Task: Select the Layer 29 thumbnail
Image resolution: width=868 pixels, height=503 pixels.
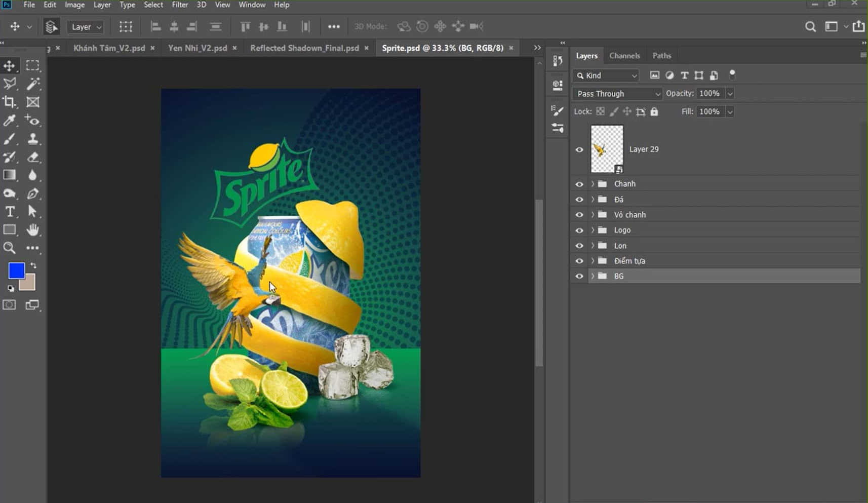Action: pos(607,149)
